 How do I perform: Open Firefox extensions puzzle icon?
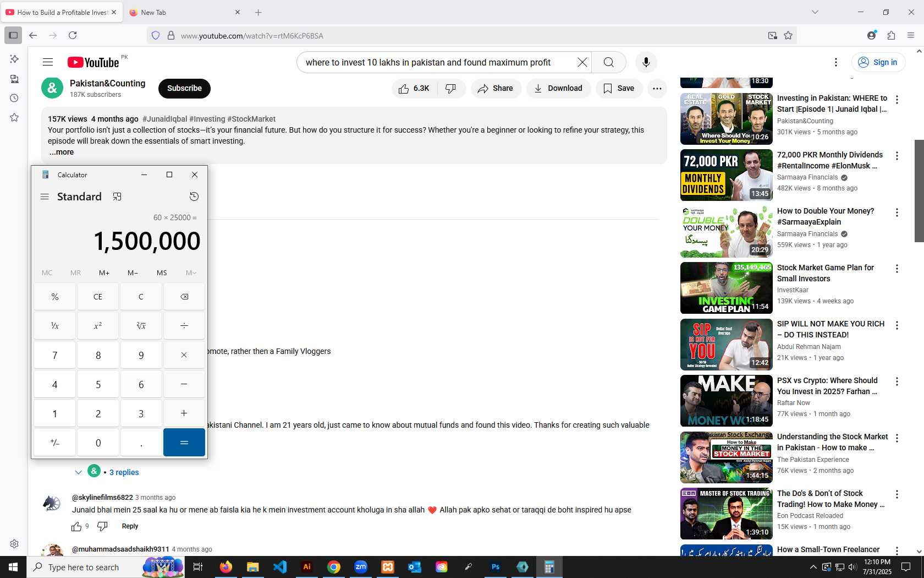[891, 35]
